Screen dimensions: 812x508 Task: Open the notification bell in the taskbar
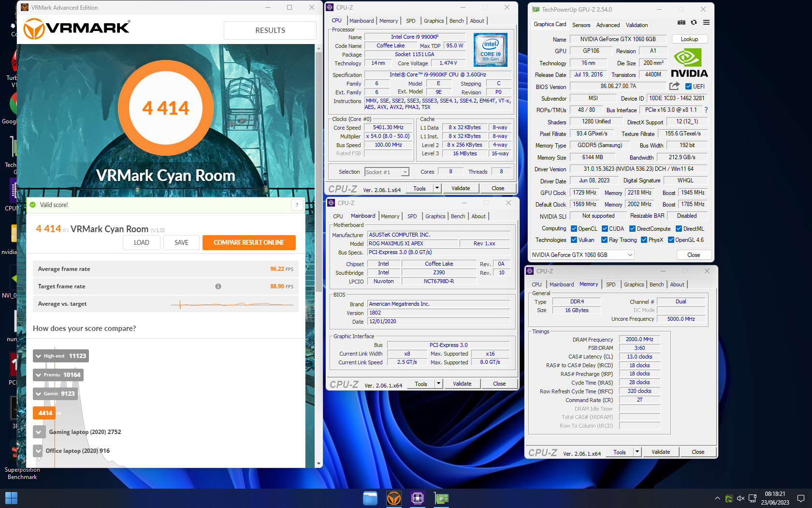pos(801,498)
